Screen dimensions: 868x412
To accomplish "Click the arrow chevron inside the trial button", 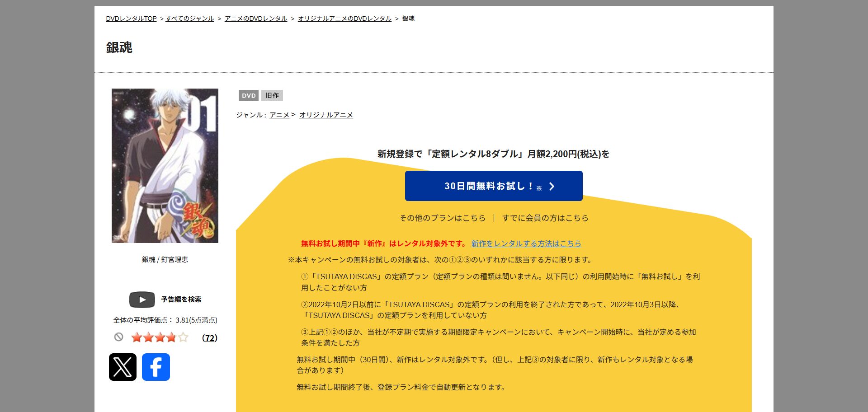I will pos(551,186).
